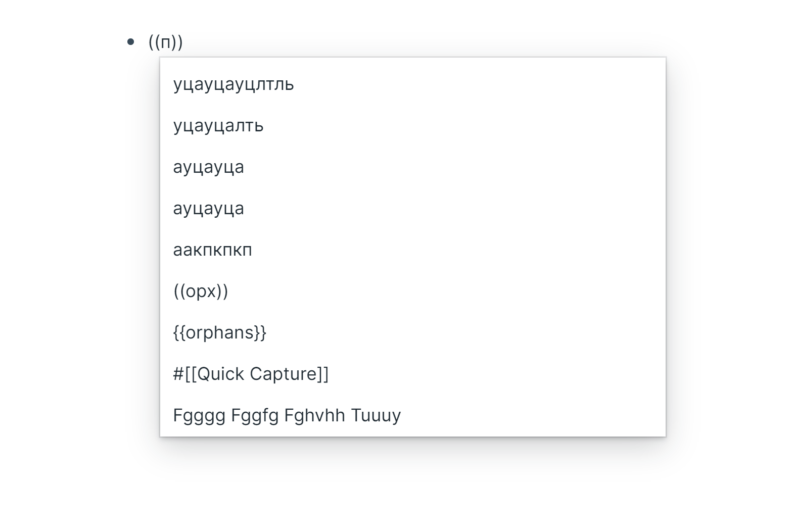795x532 pixels.
Task: Select the ((opx)) block reference suggestion
Action: point(201,291)
